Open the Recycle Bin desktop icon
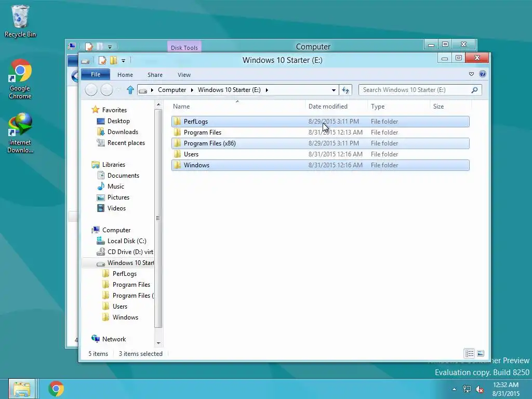Image resolution: width=532 pixels, height=399 pixels. pyautogui.click(x=20, y=21)
